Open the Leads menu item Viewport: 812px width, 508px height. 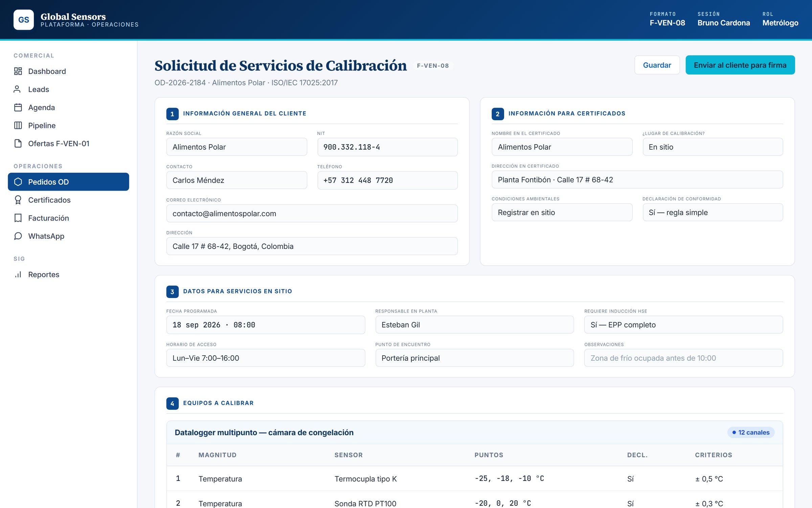tap(68, 89)
